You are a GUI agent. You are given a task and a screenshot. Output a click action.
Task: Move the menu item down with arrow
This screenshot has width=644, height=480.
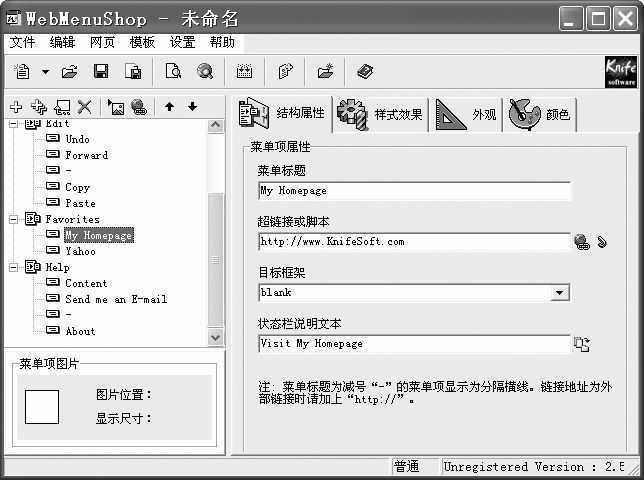[x=192, y=107]
